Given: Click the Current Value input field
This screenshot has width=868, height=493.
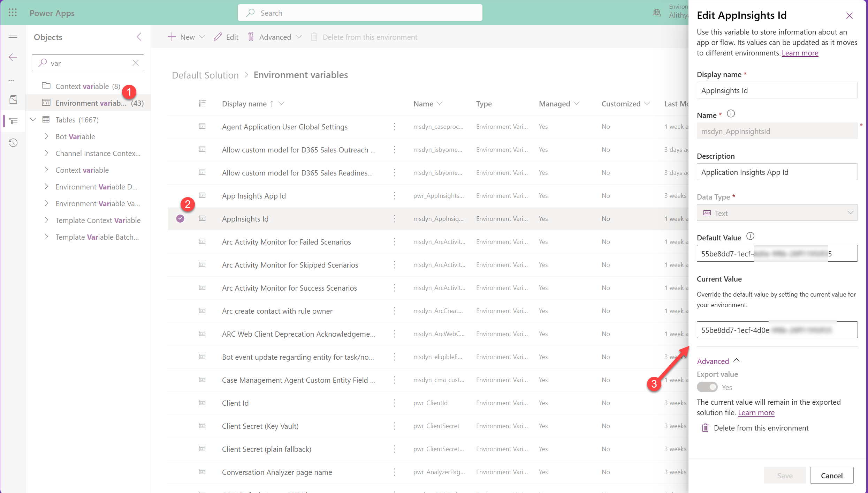Looking at the screenshot, I should (777, 330).
